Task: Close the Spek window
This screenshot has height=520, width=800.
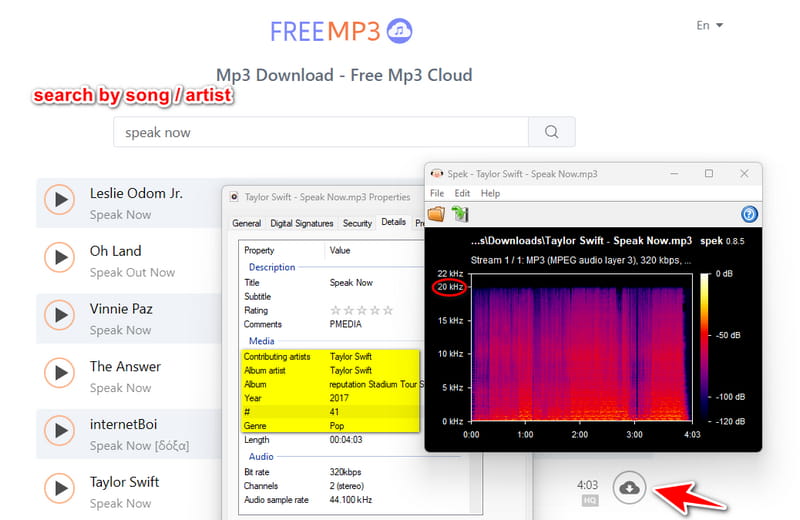Action: 744,174
